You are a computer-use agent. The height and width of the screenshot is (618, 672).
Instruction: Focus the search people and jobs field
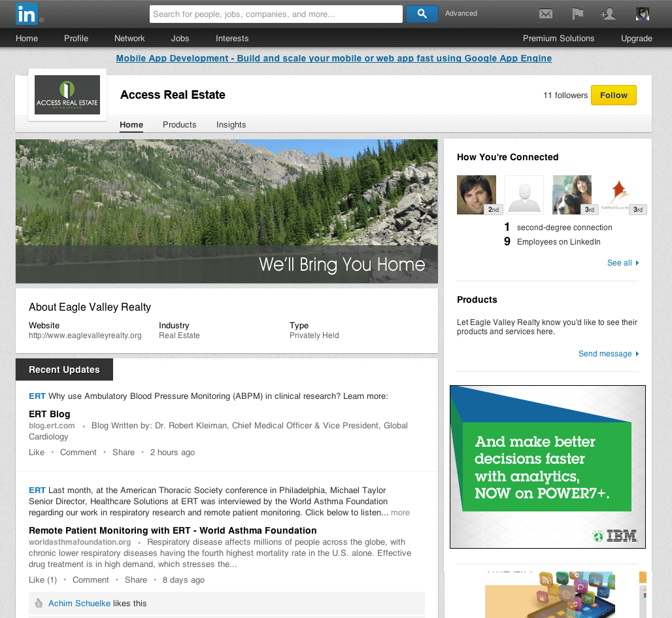tap(276, 14)
